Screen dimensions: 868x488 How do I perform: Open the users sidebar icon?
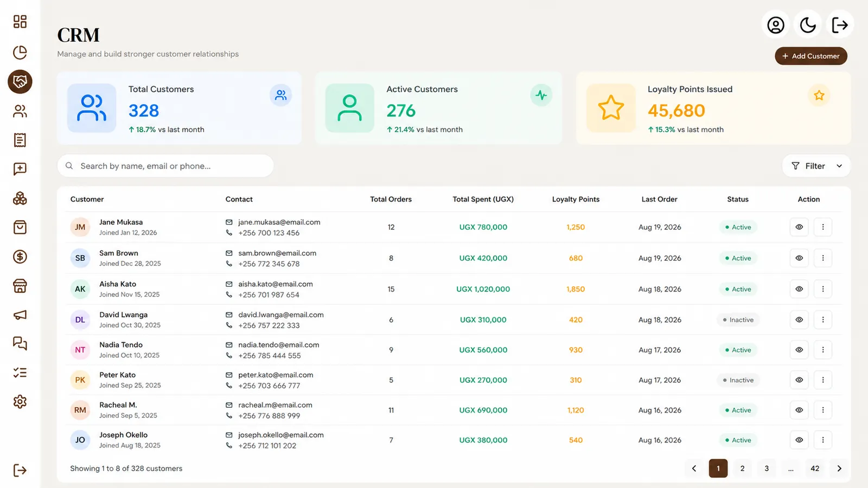[20, 111]
